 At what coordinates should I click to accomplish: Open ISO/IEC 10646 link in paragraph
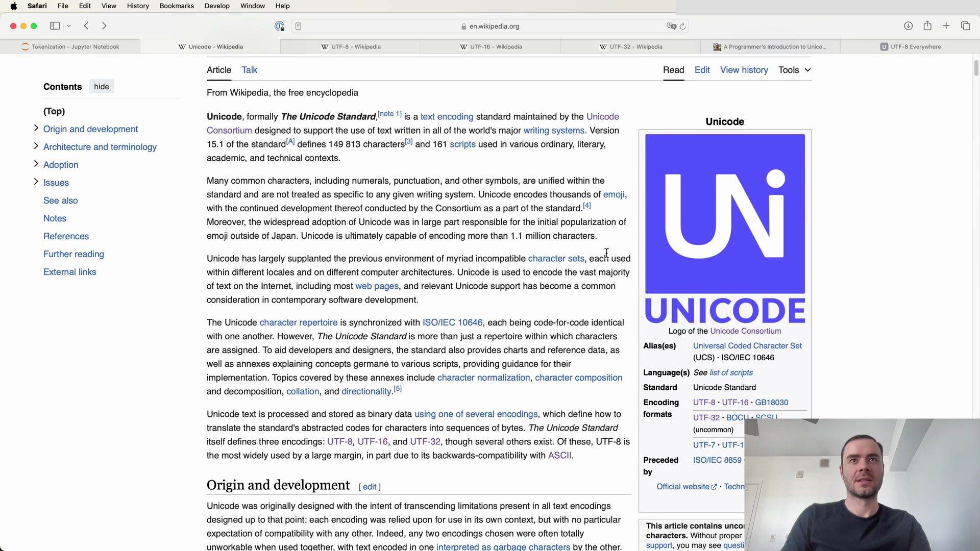(452, 322)
